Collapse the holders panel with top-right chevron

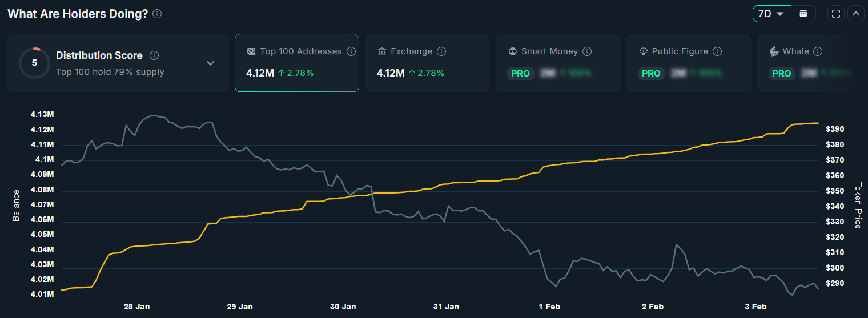855,14
